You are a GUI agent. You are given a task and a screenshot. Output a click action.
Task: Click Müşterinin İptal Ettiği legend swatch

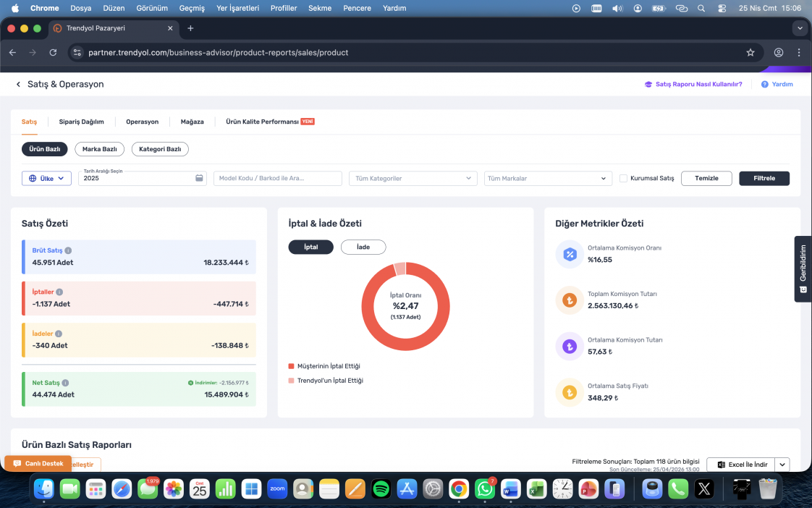click(x=291, y=366)
